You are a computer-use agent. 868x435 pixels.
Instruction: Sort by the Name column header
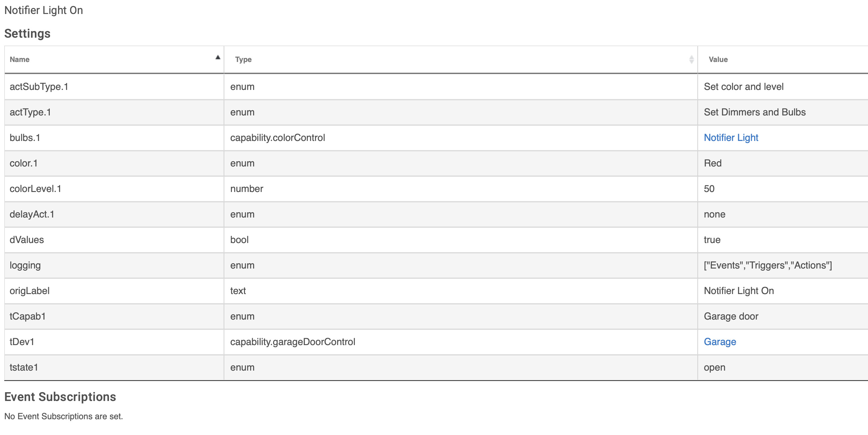coord(114,59)
